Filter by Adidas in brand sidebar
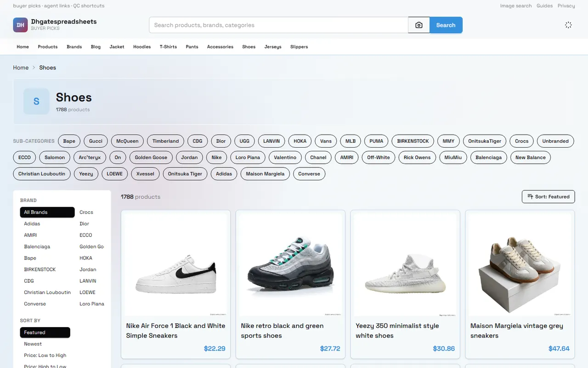The height and width of the screenshot is (368, 588). pos(32,224)
